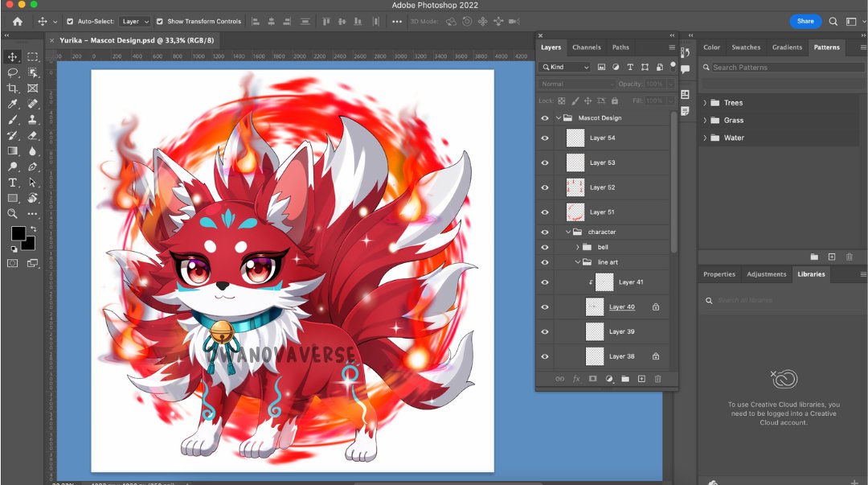The image size is (868, 485).
Task: Create a new adjustment layer
Action: tap(609, 379)
